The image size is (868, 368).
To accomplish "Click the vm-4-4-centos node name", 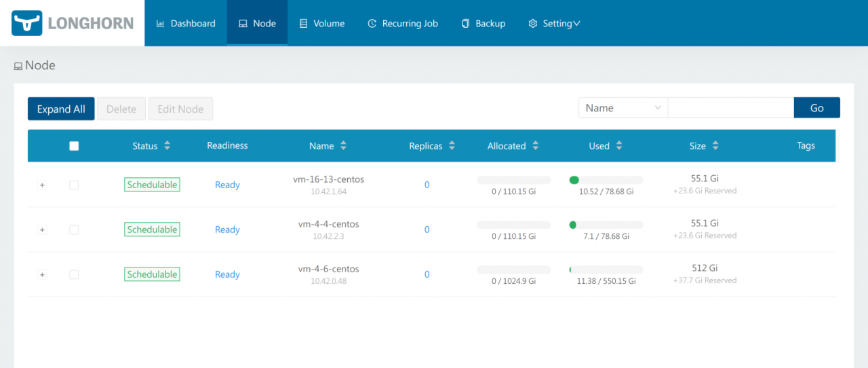I will pyautogui.click(x=328, y=224).
